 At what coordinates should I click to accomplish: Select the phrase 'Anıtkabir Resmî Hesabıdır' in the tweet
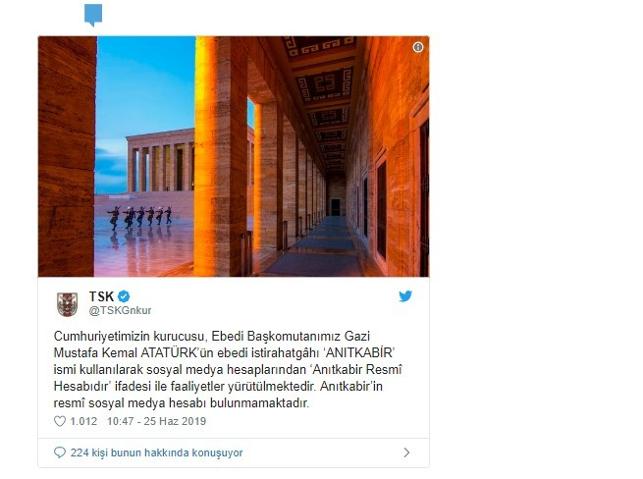[x=228, y=378]
